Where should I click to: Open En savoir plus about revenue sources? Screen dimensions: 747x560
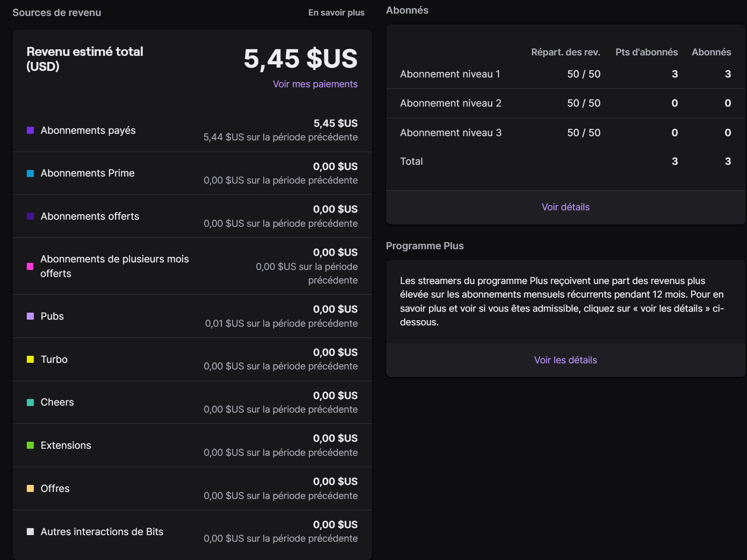point(336,13)
